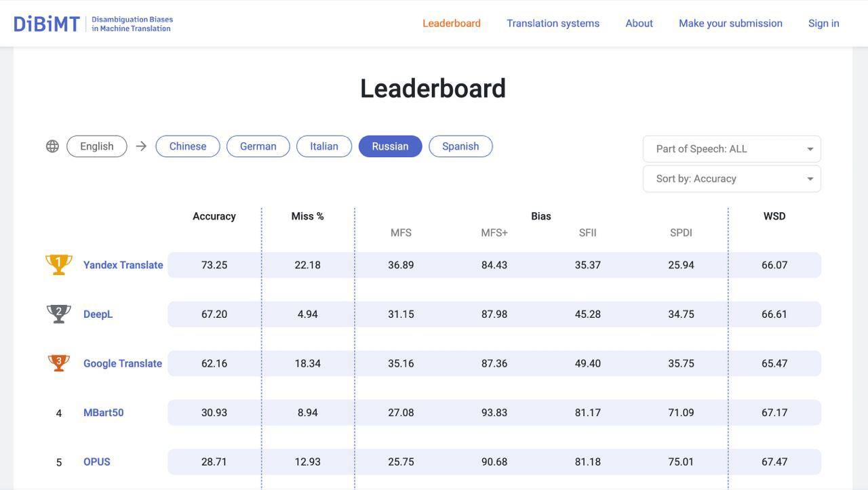Select German target language
The image size is (868, 490).
click(x=258, y=146)
